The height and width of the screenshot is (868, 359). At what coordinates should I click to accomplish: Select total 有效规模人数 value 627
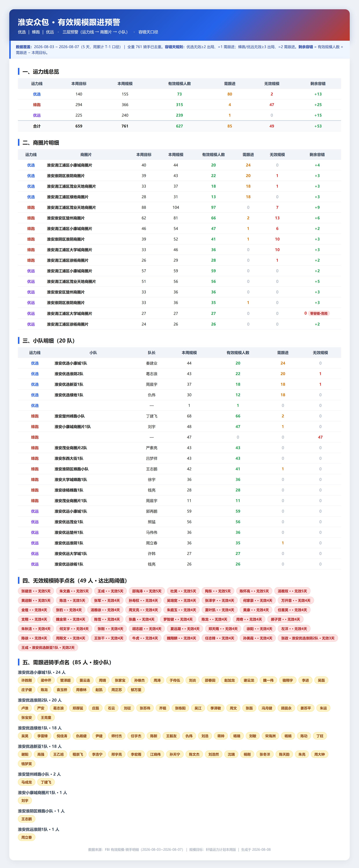pos(179,126)
